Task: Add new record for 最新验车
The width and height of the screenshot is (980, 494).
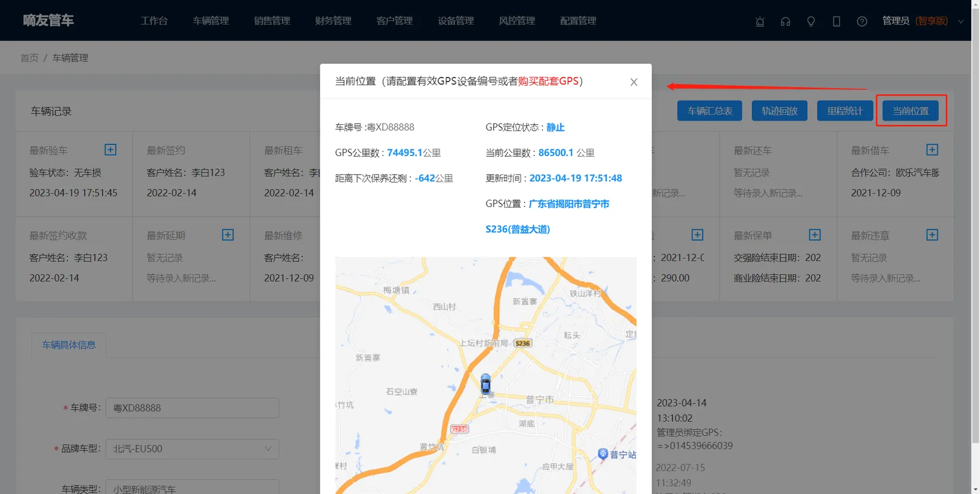Action: pos(110,149)
